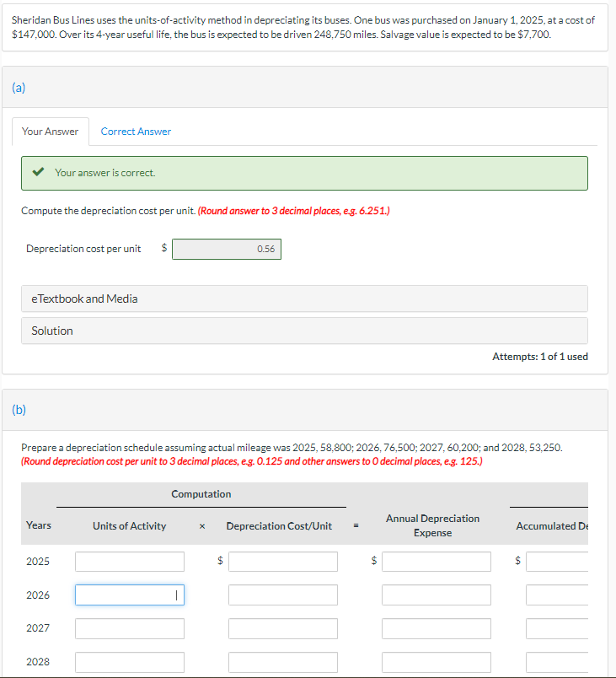Click the Depreciation cost per unit field
The height and width of the screenshot is (678, 616).
click(x=227, y=249)
